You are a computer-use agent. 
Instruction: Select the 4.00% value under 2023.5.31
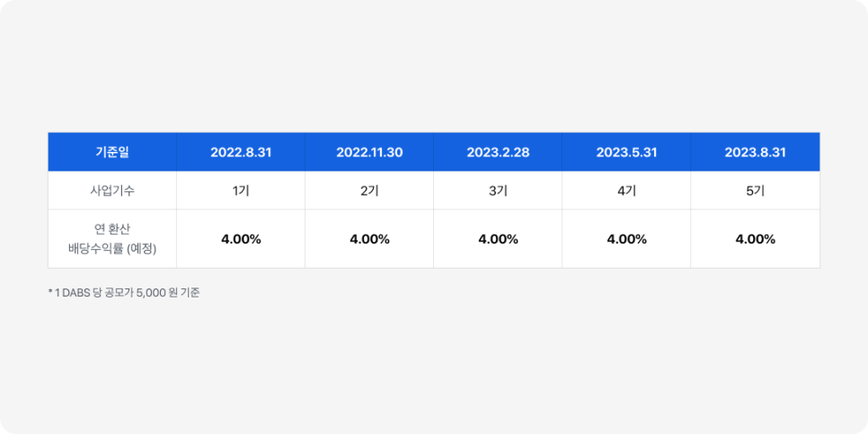pos(626,240)
